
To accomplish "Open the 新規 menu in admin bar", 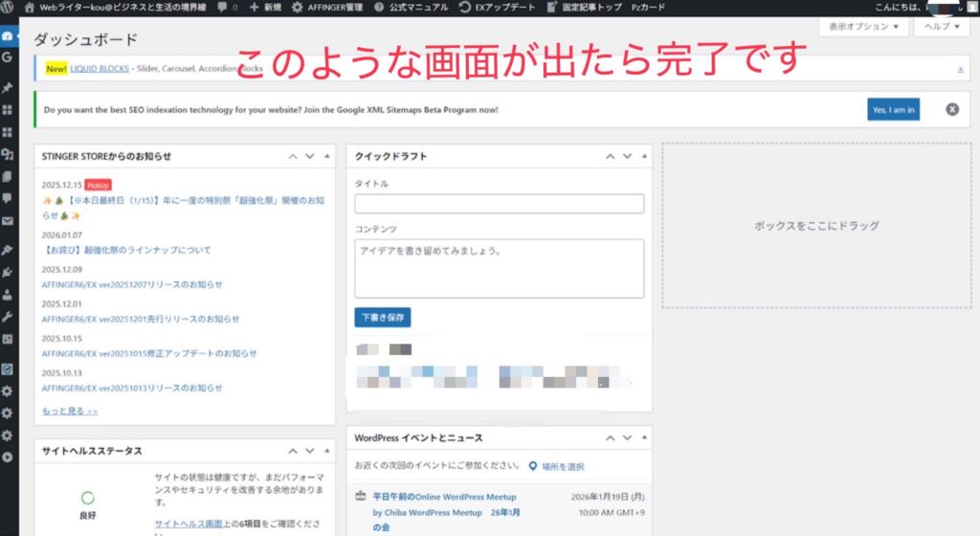I will click(x=265, y=7).
